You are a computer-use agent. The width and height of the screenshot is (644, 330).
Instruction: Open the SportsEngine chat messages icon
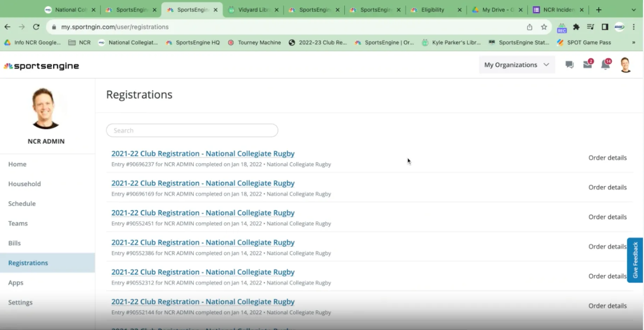(x=569, y=65)
